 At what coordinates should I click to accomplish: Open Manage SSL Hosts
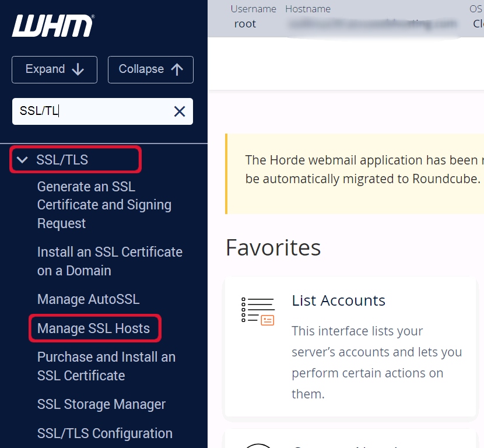point(94,328)
